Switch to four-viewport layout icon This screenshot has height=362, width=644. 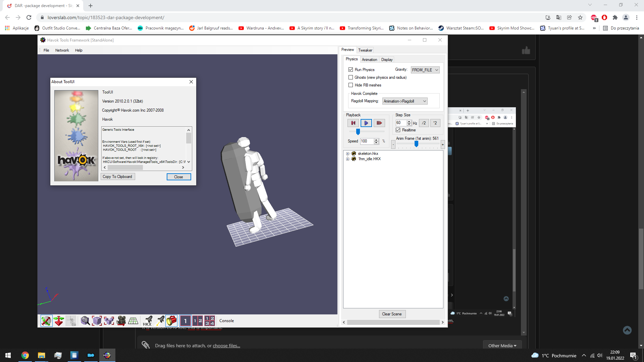[210, 321]
